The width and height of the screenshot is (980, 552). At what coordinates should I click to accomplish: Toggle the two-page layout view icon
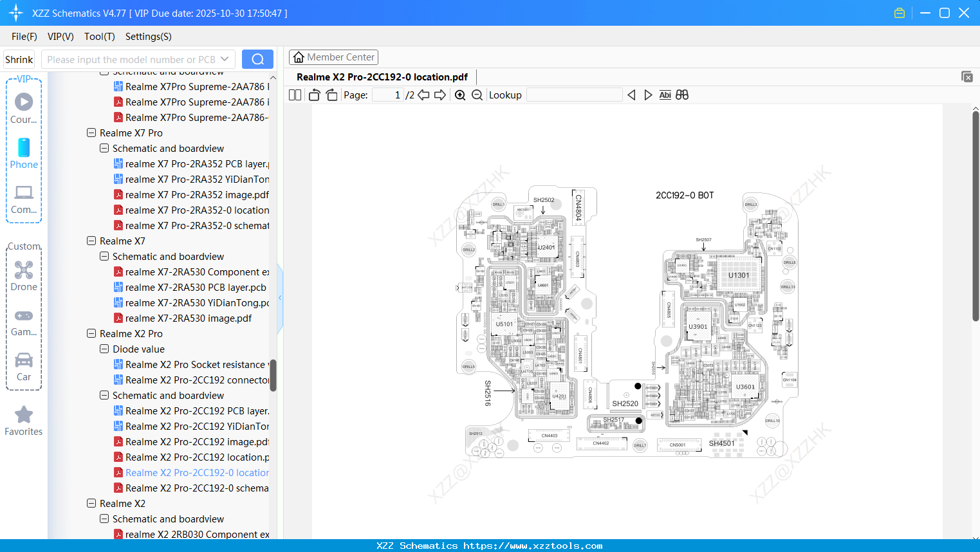coord(295,95)
